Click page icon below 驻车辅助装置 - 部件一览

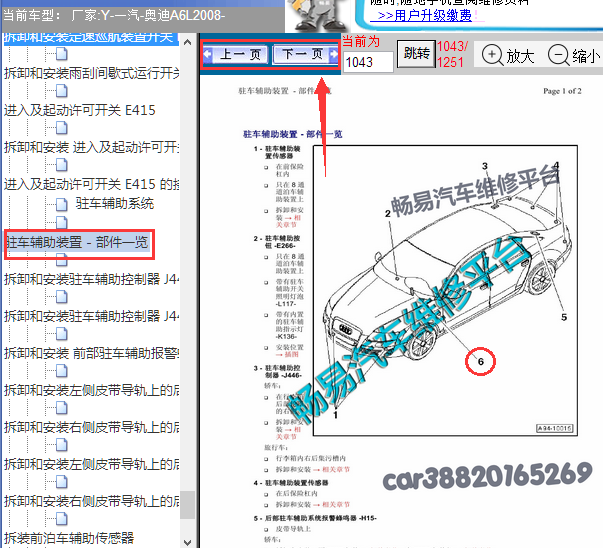point(62,260)
